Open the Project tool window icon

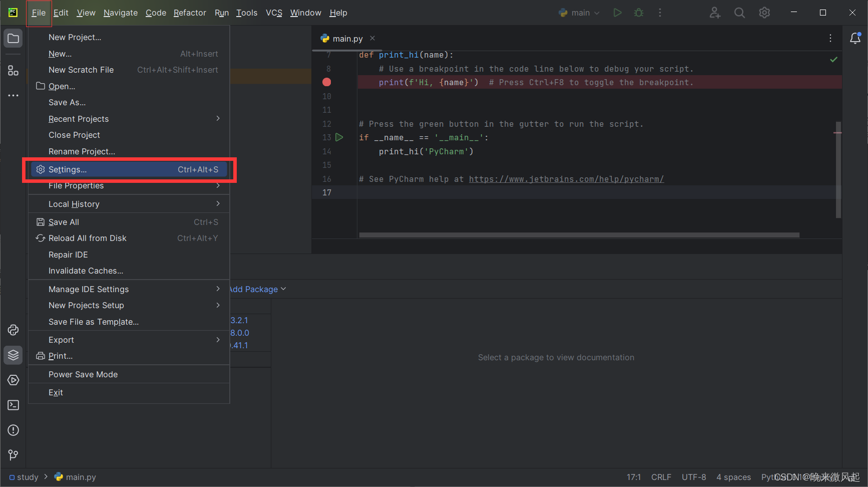tap(13, 39)
